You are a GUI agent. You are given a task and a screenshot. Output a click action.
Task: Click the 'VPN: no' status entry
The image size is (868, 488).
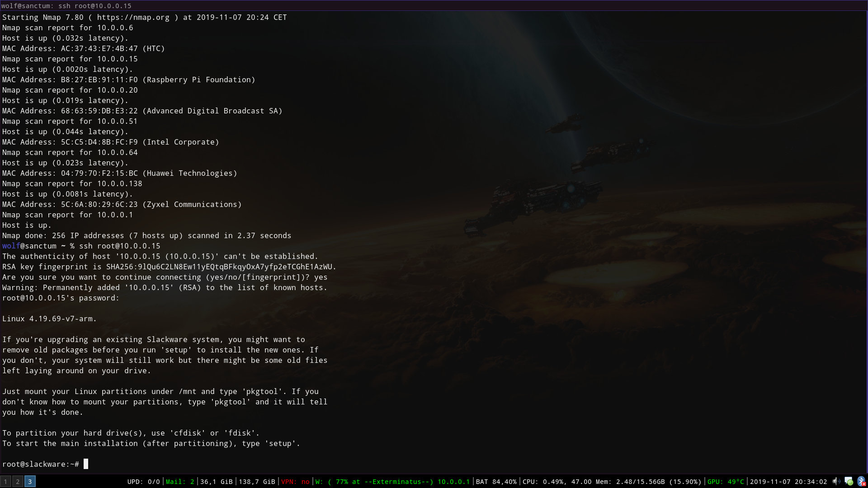(x=295, y=482)
